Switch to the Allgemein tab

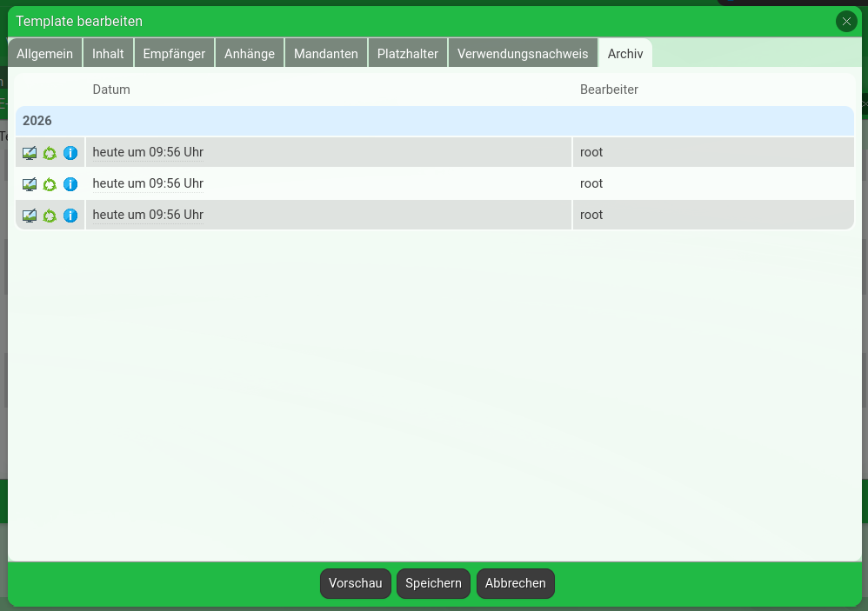pos(45,54)
